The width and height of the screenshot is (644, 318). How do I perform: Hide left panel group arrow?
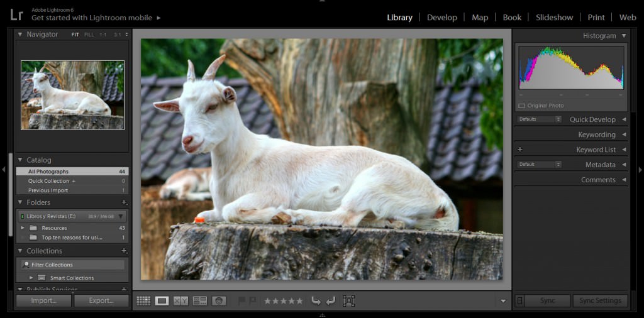coord(4,169)
